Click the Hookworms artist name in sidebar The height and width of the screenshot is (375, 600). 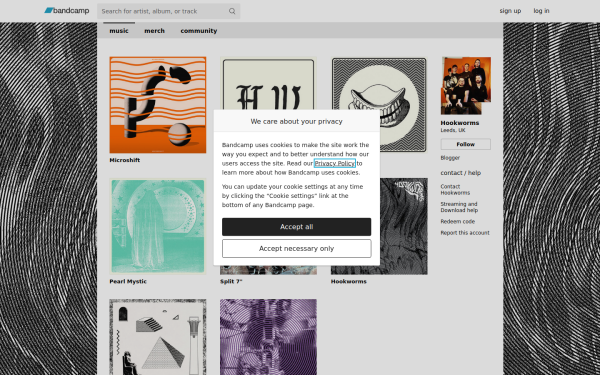[460, 123]
